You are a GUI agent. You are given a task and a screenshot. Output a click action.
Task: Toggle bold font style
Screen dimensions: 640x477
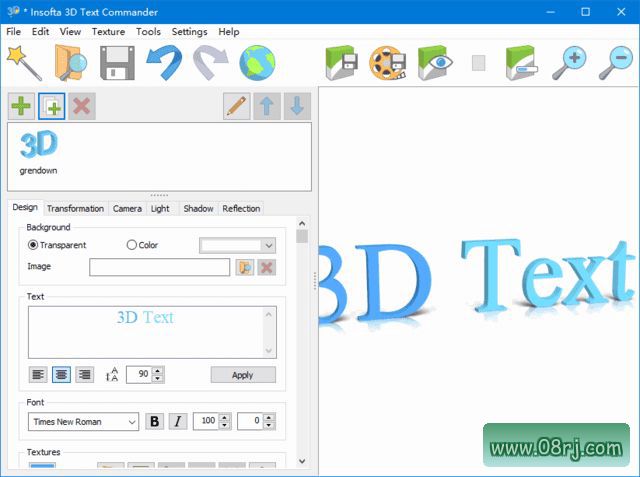[154, 422]
